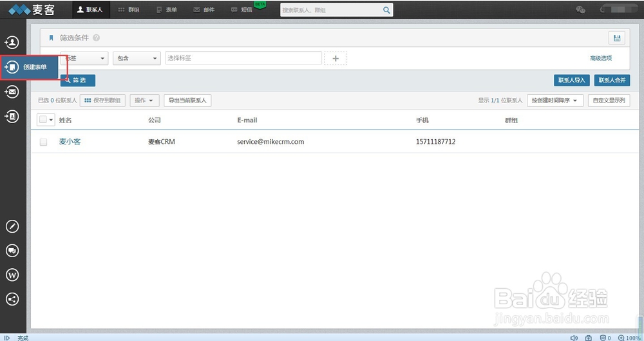Click the service@mikecrm.com cell
644x341 pixels.
pyautogui.click(x=270, y=142)
